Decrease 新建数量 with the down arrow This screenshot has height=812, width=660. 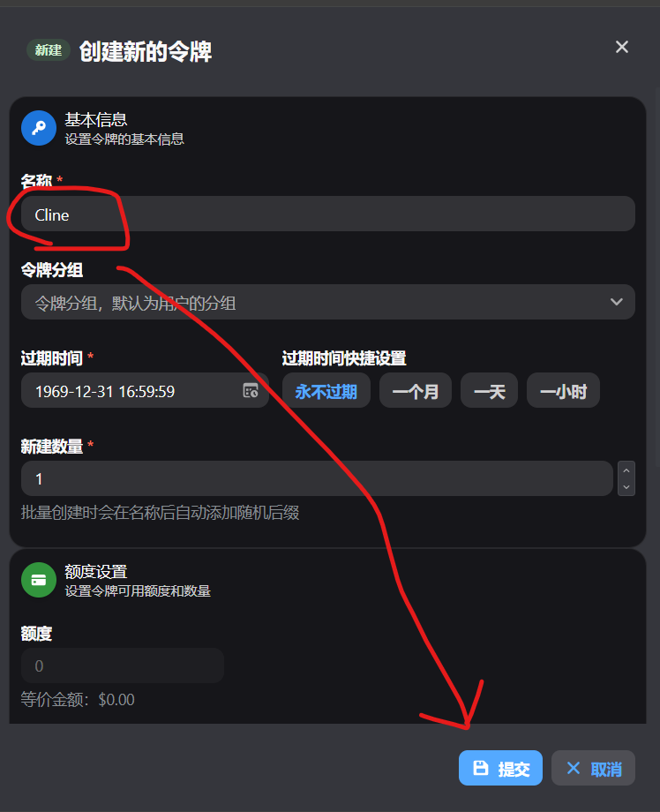coord(626,487)
